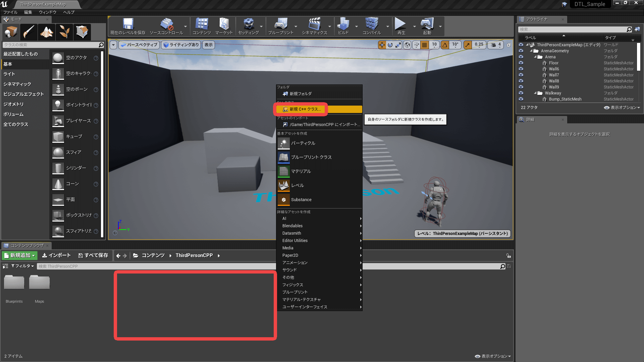
Task: Select the Paint mode brush icon
Action: (29, 32)
